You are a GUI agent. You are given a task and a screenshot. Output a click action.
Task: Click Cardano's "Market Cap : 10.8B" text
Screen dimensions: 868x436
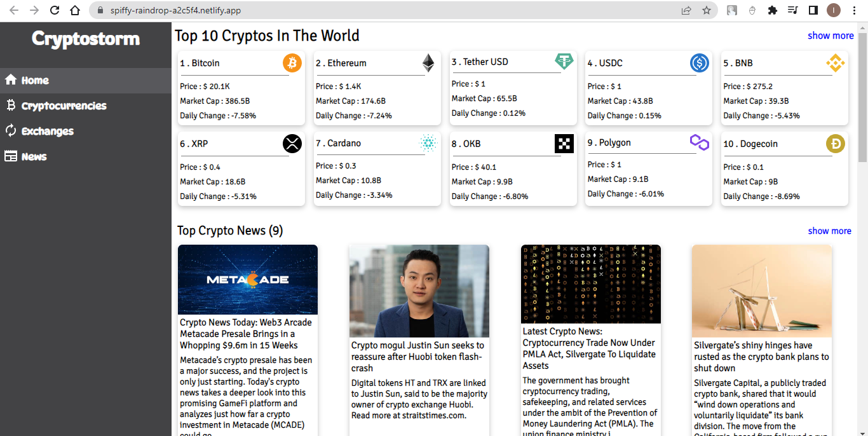point(348,181)
